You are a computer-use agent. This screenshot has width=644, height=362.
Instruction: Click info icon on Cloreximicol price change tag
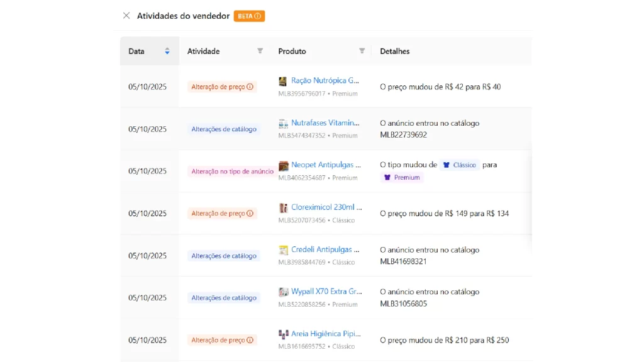coord(251,213)
